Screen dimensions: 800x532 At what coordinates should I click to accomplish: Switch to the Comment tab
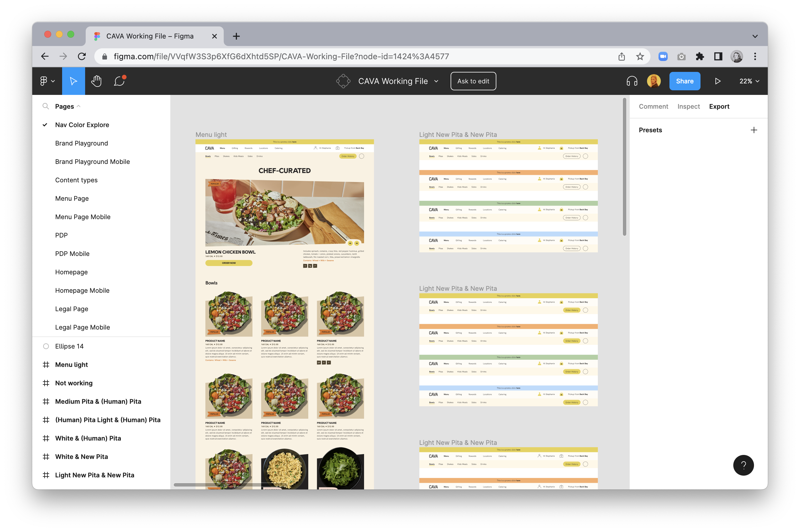[653, 106]
